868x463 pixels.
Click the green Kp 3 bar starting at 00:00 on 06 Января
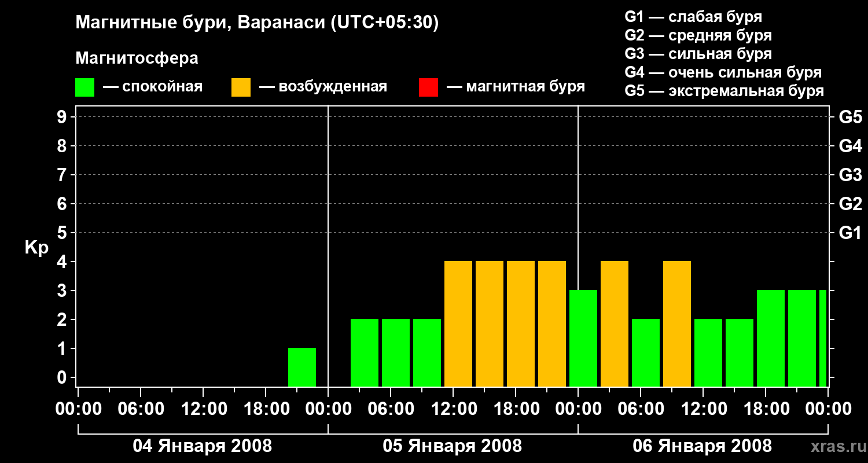point(583,338)
